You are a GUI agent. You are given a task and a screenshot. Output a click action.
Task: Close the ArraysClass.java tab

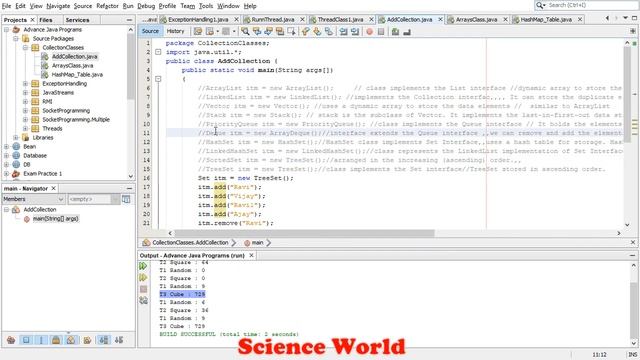[x=505, y=19]
